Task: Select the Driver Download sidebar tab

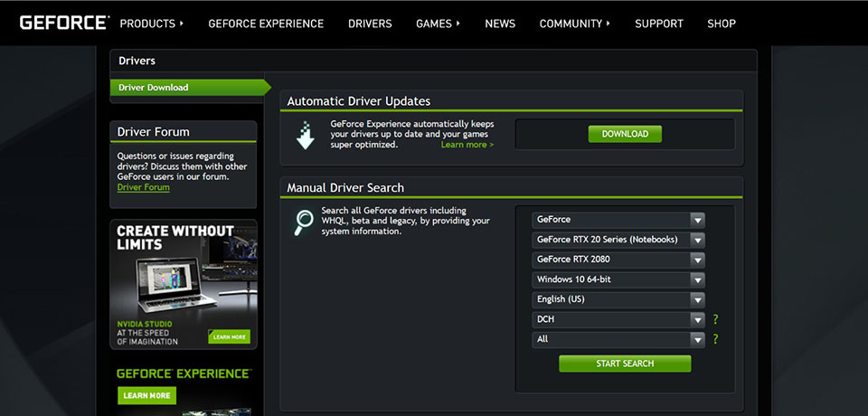Action: tap(190, 88)
